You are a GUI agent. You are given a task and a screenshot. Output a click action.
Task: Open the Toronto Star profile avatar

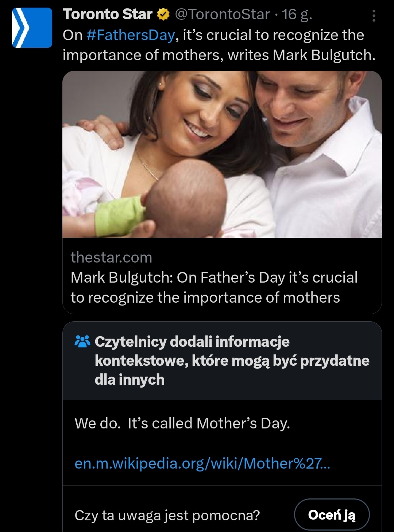32,28
